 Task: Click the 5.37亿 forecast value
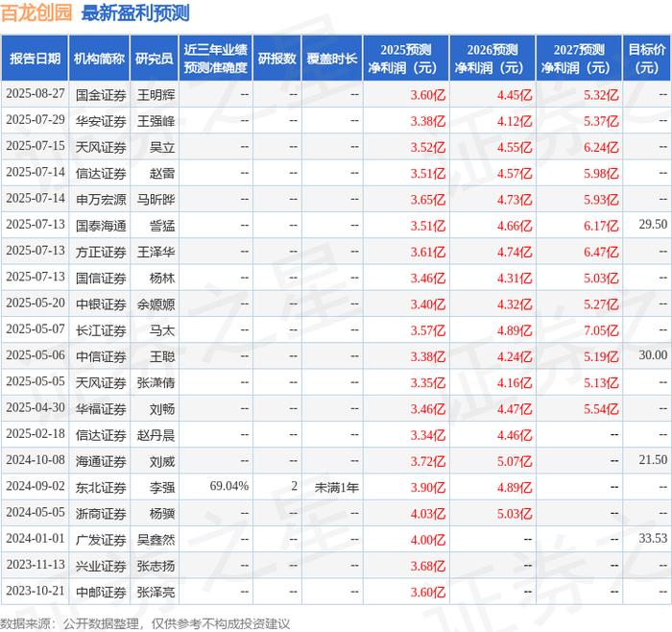[601, 121]
